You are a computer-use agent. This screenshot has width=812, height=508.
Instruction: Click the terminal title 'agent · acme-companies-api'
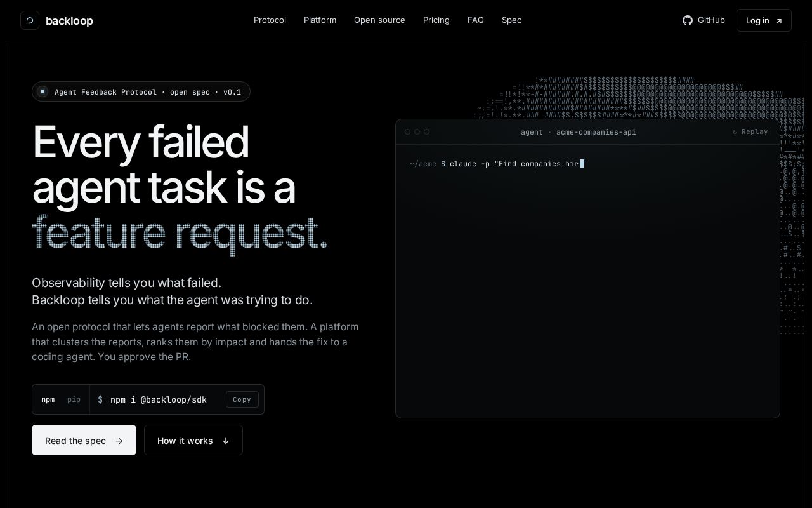click(579, 132)
